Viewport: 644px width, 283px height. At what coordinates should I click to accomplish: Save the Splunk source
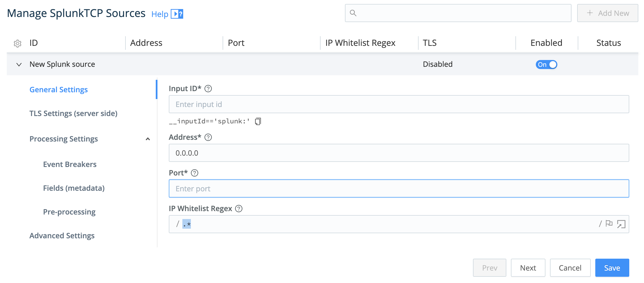[612, 268]
